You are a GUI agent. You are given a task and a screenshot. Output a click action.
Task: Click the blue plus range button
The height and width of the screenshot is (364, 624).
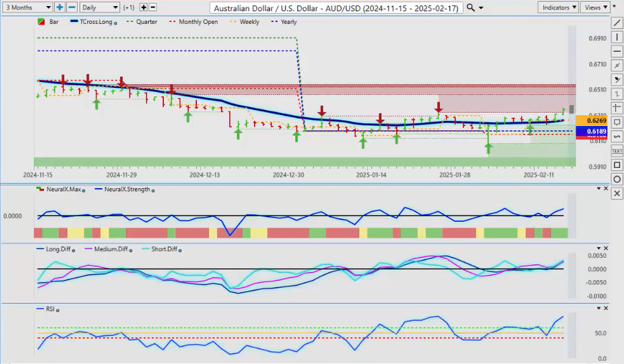click(60, 7)
